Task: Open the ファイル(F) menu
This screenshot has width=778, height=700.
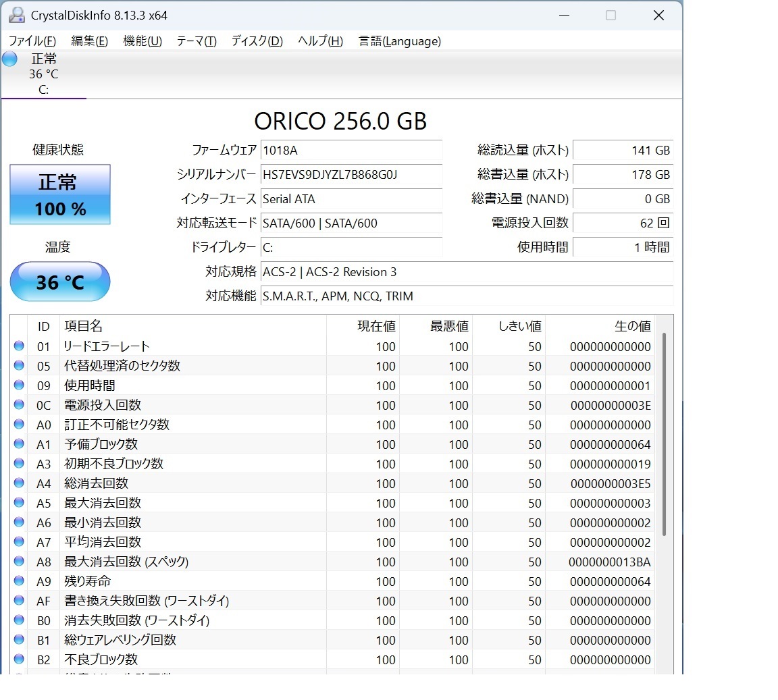Action: 32,41
